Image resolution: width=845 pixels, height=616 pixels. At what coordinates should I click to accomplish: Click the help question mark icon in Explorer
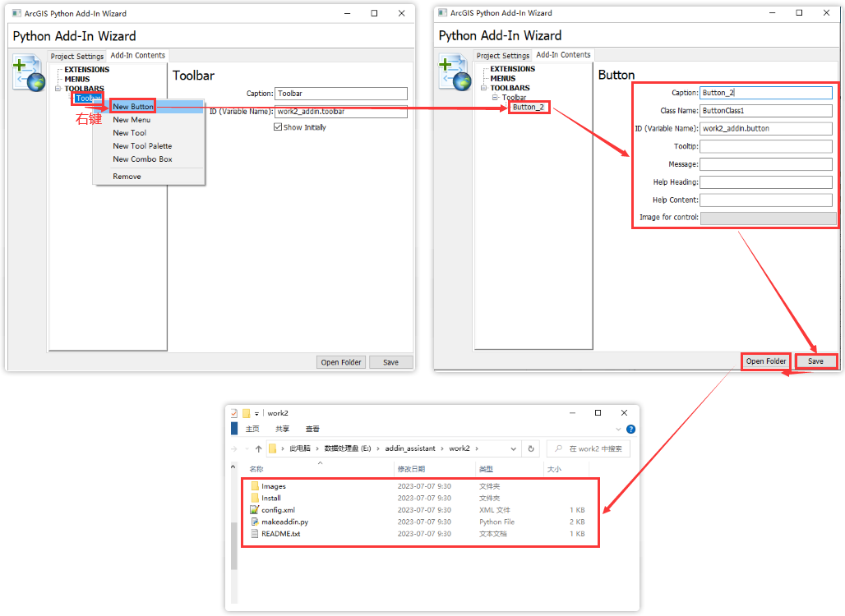(x=630, y=430)
